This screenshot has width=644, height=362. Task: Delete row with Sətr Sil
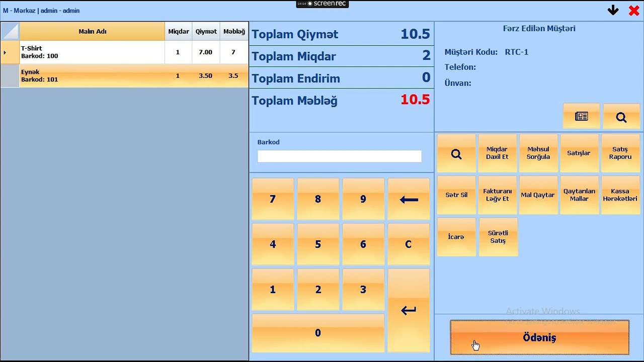pos(456,195)
